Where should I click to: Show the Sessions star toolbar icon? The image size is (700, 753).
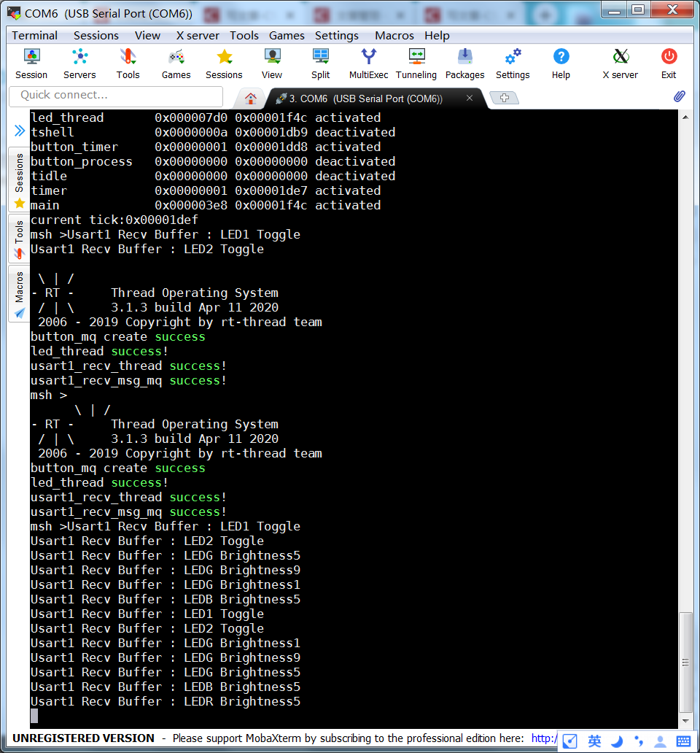pos(224,63)
